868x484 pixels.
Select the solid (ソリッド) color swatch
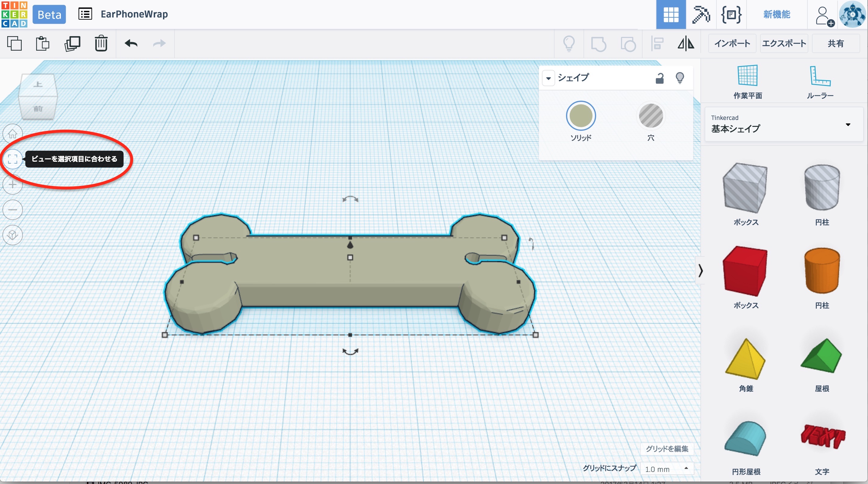coord(580,116)
